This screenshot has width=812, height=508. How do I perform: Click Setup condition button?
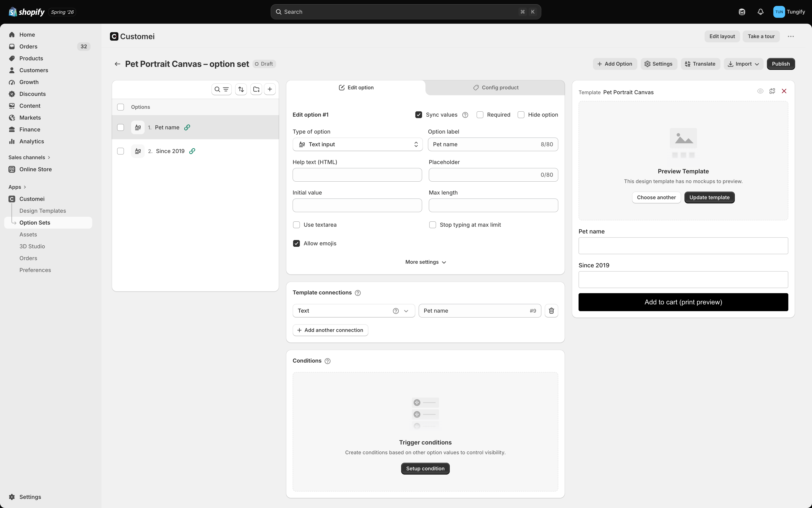(425, 469)
